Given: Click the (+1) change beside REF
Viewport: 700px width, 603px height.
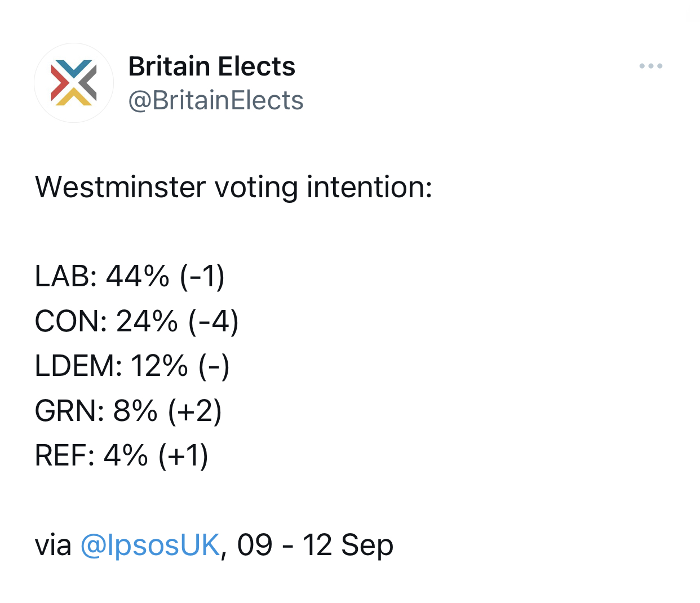Looking at the screenshot, I should click(x=184, y=455).
